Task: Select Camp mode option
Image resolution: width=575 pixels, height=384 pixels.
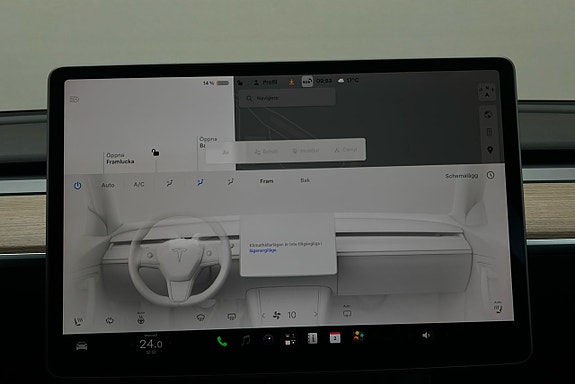Action: 346,150
